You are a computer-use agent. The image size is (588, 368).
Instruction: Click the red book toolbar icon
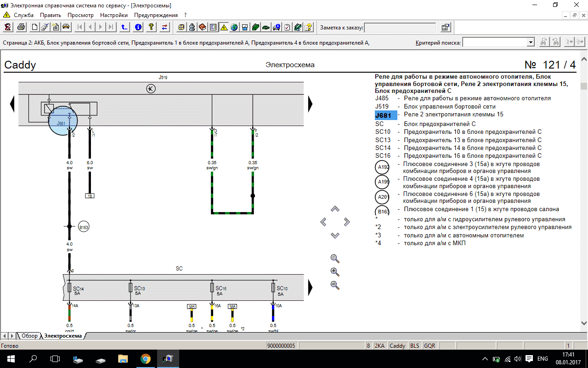(203, 27)
